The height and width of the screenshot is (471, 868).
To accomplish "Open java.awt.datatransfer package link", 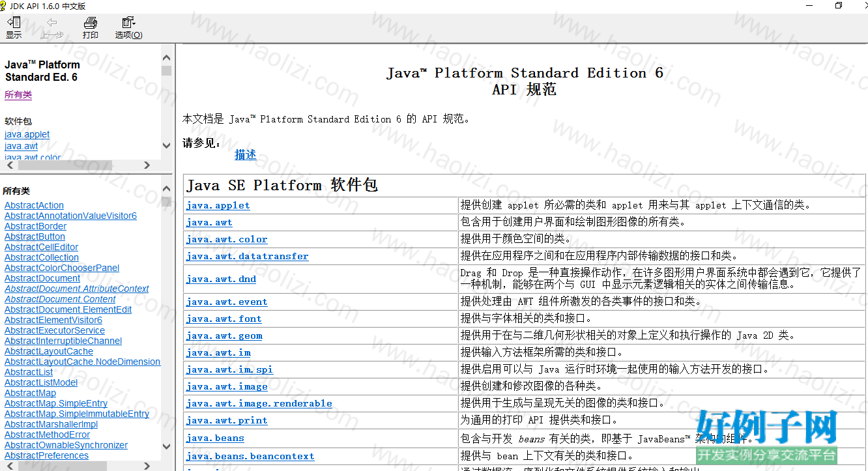I will point(247,256).
